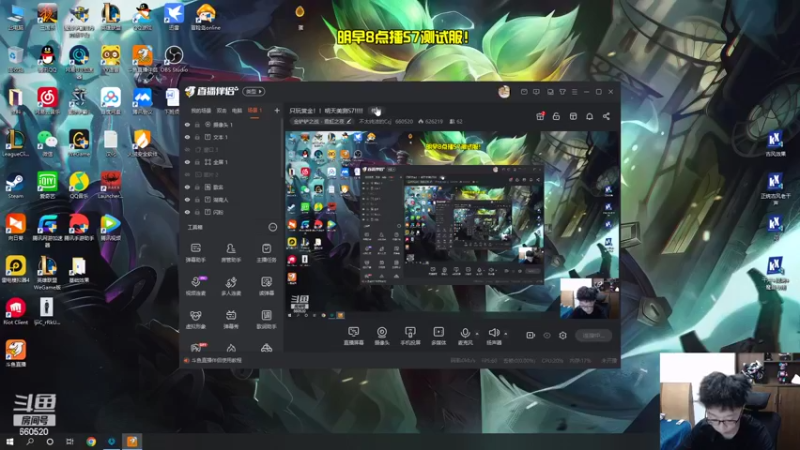Open the 房管助手 tool
This screenshot has height=450, width=800.
pos(231,253)
